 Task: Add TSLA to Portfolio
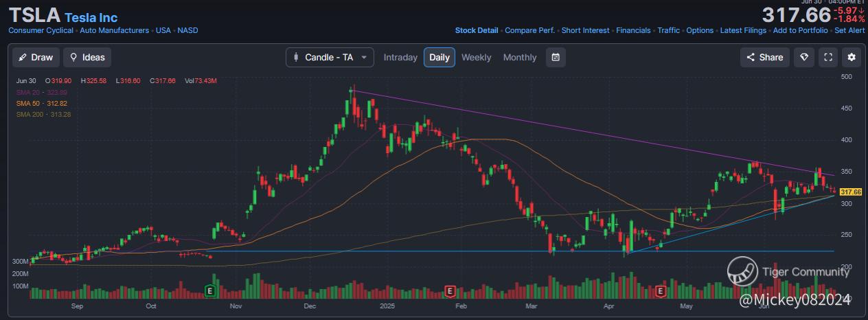pos(800,30)
